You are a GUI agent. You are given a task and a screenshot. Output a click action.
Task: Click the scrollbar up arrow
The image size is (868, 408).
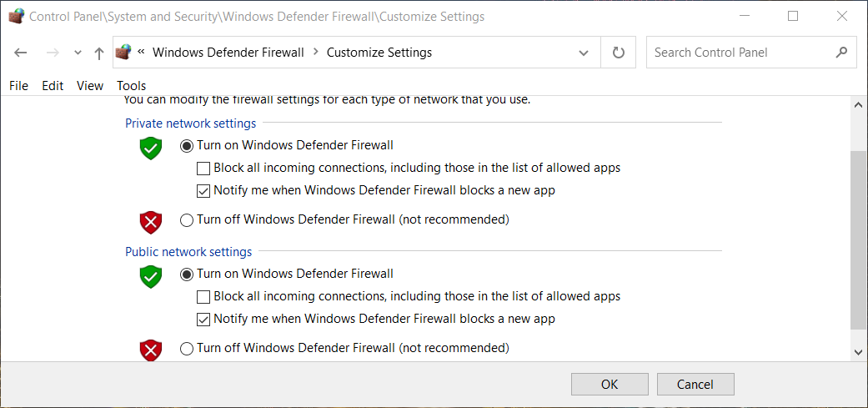tap(858, 104)
